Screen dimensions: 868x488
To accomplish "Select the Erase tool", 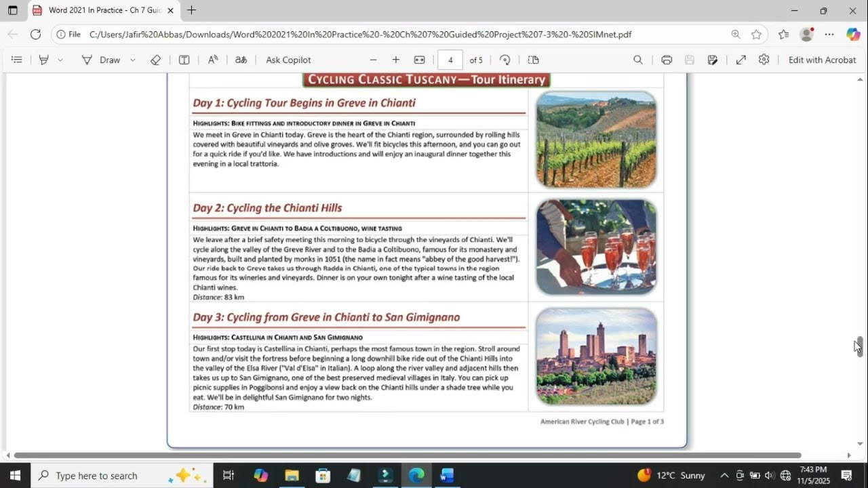I will click(x=155, y=60).
